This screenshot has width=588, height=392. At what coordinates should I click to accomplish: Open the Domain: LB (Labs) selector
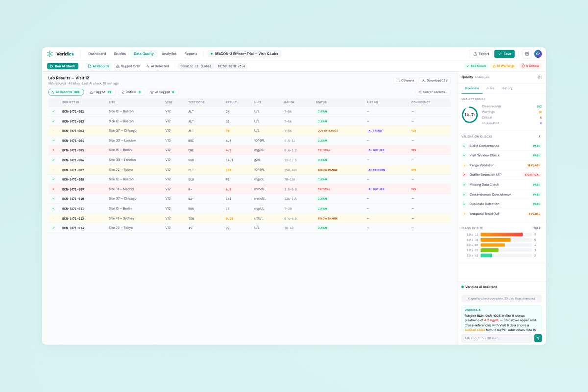tap(197, 66)
